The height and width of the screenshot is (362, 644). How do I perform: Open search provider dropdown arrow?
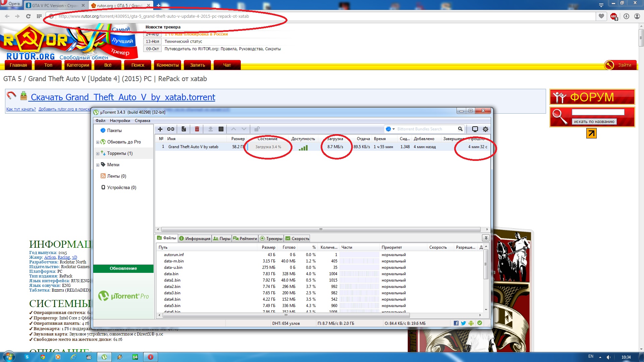[394, 129]
